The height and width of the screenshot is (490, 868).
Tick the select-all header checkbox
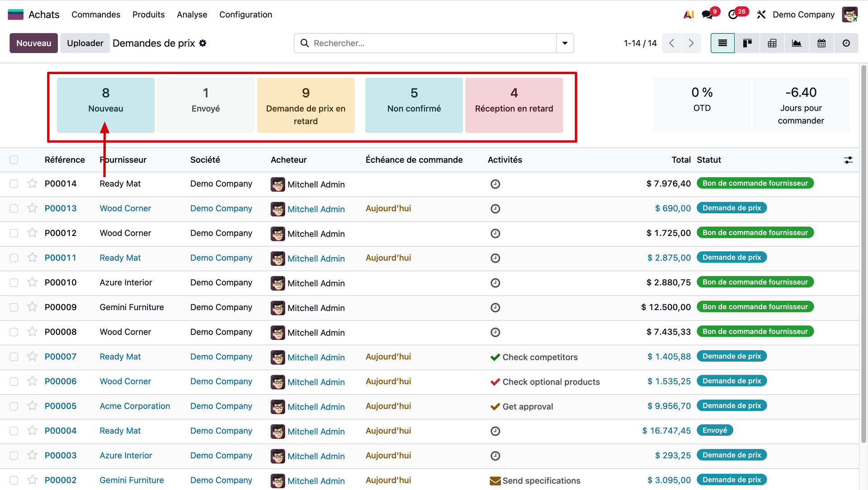click(x=14, y=160)
